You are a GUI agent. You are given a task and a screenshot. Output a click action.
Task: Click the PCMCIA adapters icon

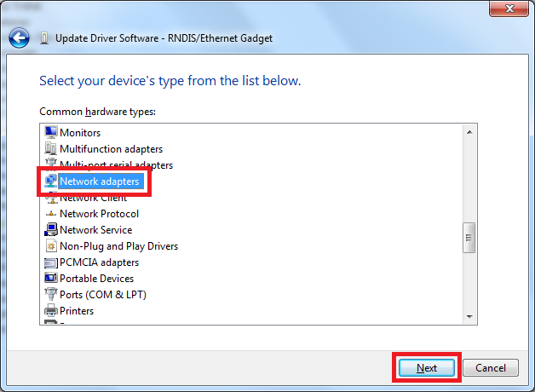(x=50, y=262)
